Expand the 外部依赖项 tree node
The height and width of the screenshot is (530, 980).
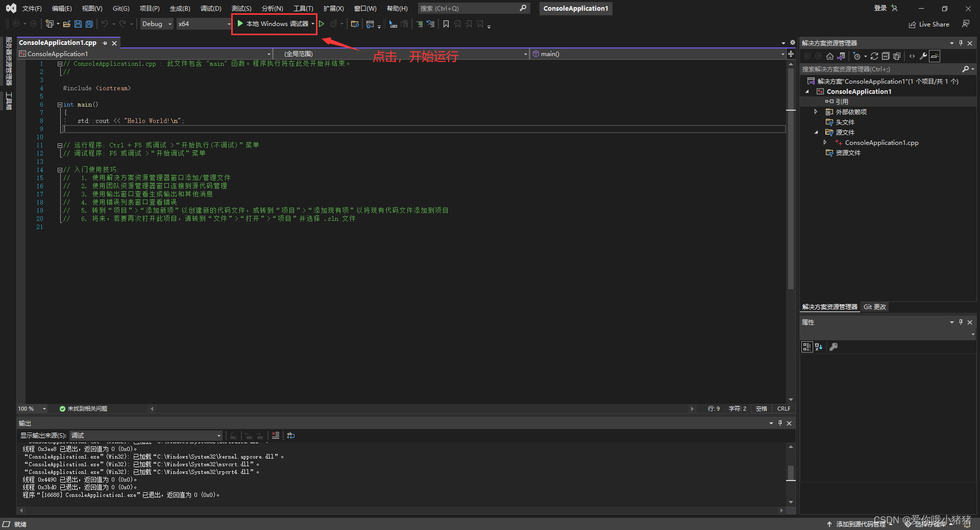click(816, 112)
